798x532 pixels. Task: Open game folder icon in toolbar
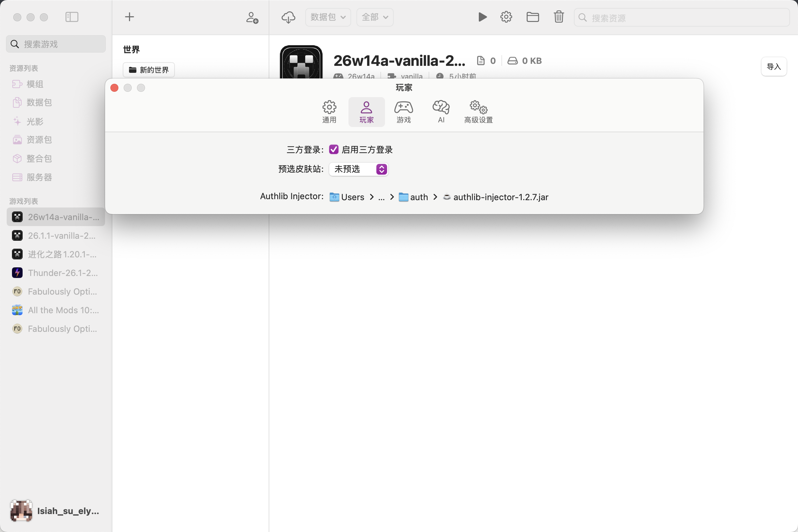(533, 17)
